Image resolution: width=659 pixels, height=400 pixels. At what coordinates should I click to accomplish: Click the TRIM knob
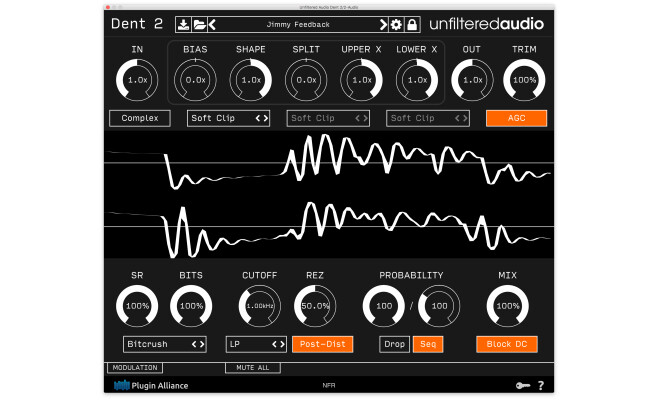click(524, 80)
